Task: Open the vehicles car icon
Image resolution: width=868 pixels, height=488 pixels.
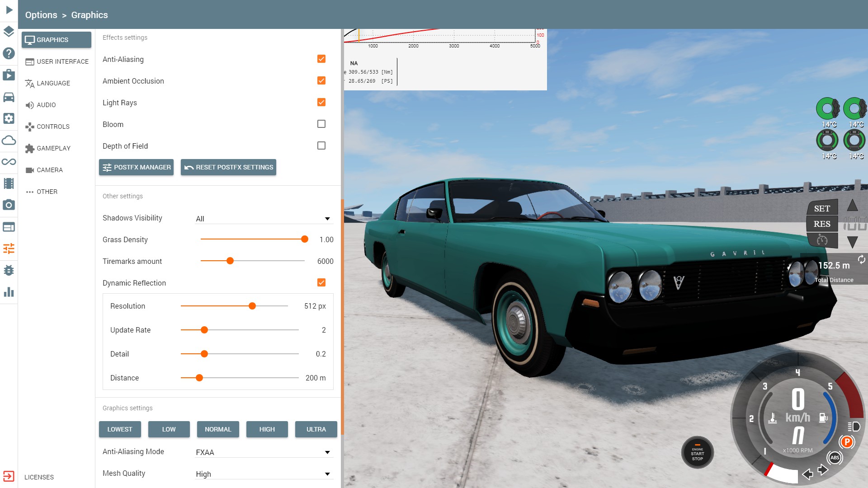Action: point(9,97)
